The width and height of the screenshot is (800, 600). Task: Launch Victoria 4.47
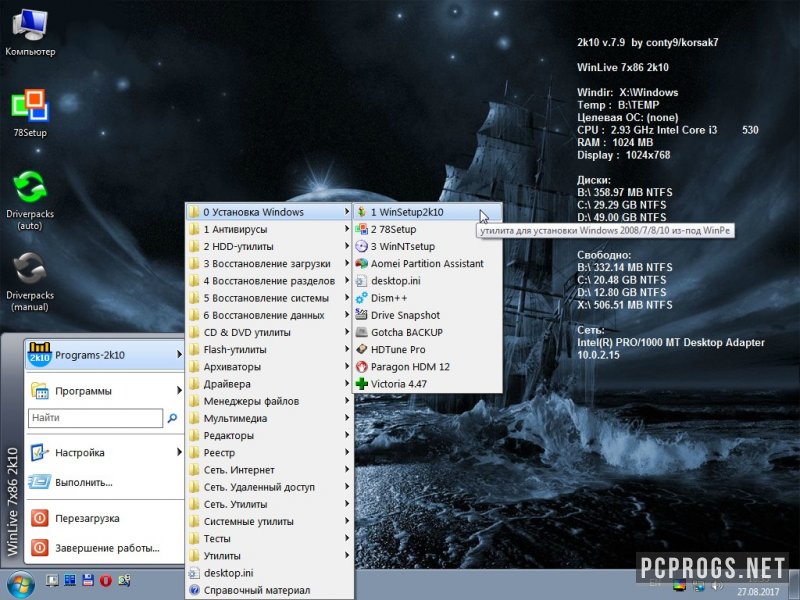pyautogui.click(x=427, y=384)
